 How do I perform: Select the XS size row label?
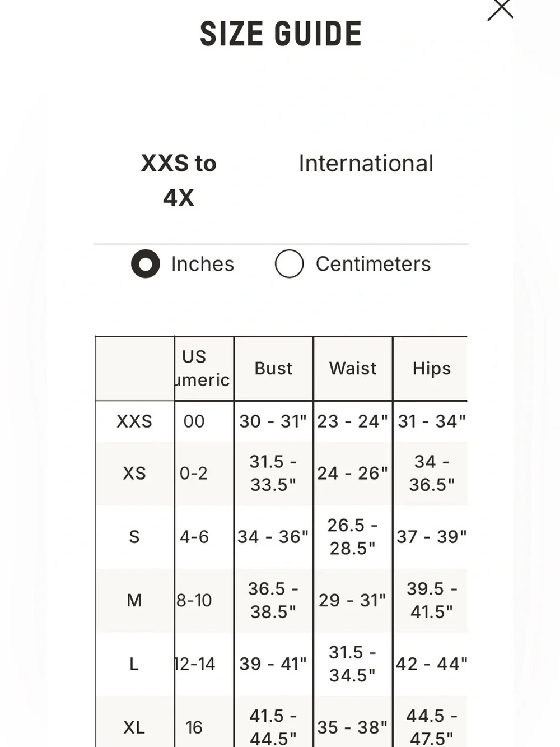[134, 474]
